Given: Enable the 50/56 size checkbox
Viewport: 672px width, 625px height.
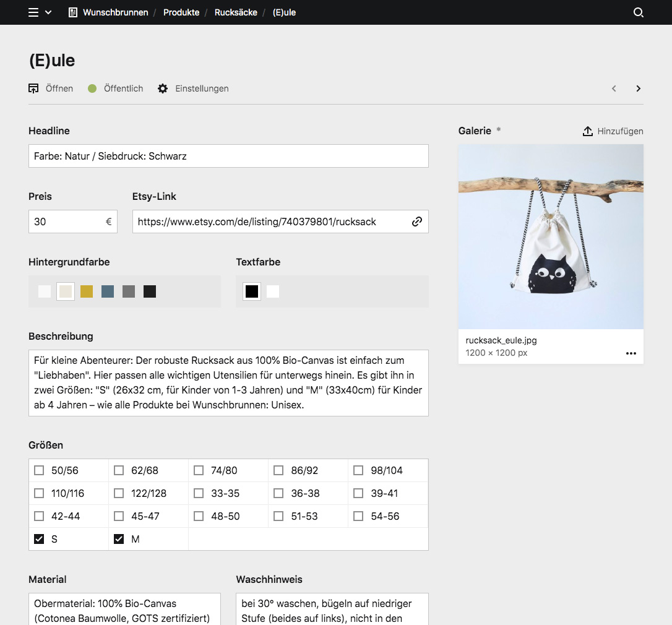Looking at the screenshot, I should [x=39, y=470].
